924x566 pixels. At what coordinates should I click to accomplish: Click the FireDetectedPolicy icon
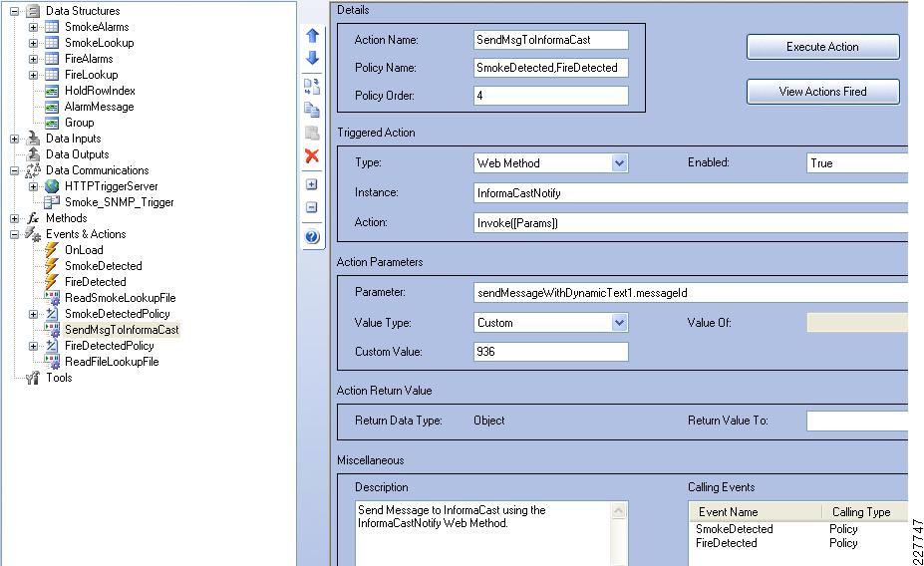[x=52, y=346]
